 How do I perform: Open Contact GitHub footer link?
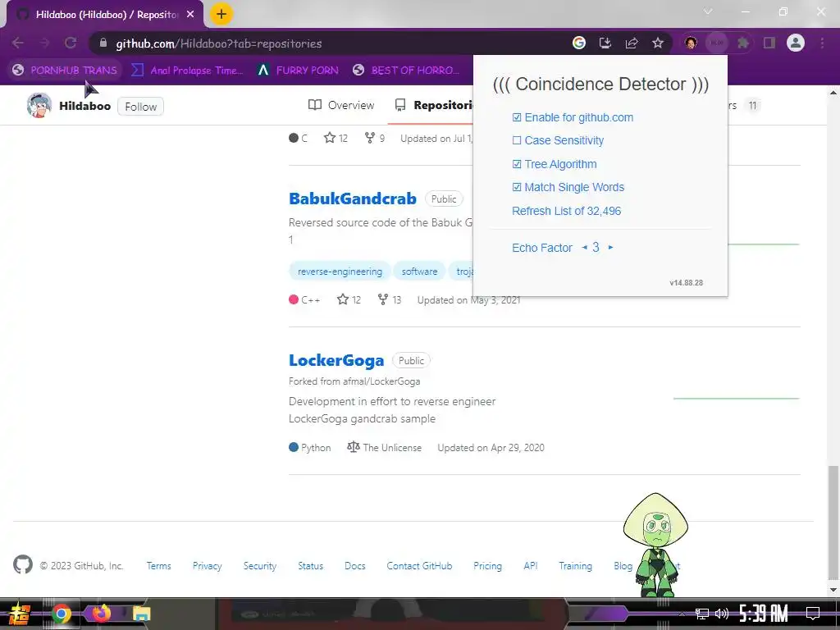coord(419,566)
